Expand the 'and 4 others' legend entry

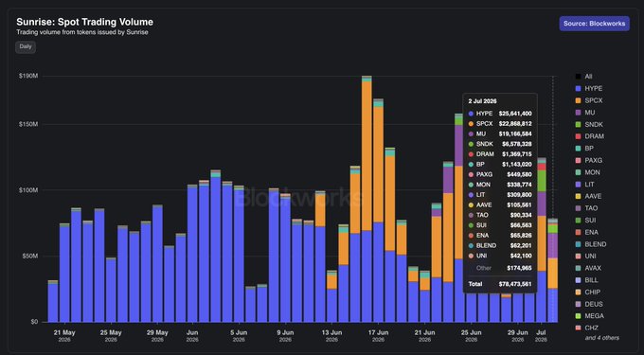tap(601, 338)
